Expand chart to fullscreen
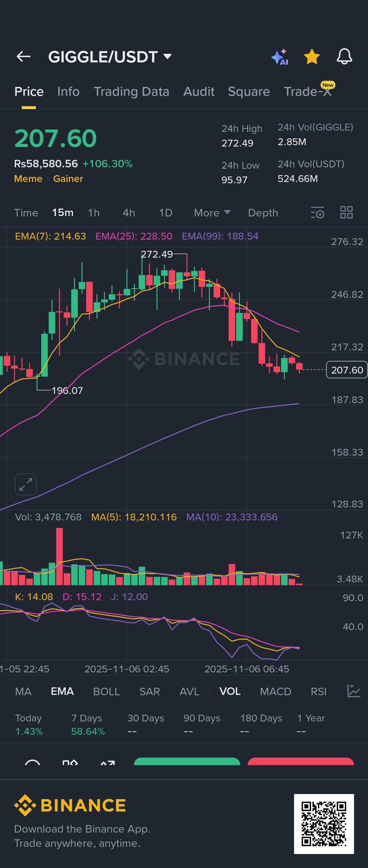The image size is (368, 868). pyautogui.click(x=26, y=484)
